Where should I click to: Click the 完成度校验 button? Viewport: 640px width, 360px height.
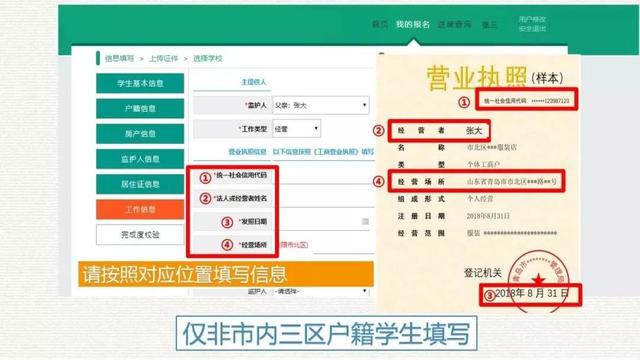[x=140, y=235]
